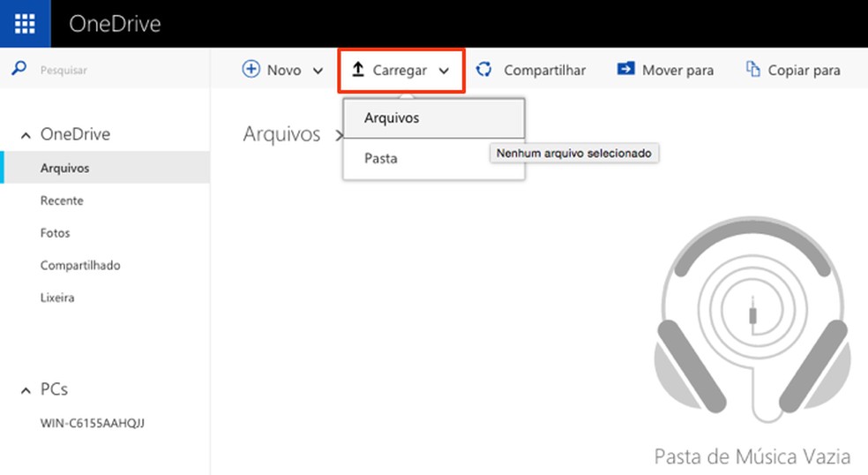Click the Novo label in the toolbar
Image resolution: width=868 pixels, height=475 pixels.
[284, 71]
